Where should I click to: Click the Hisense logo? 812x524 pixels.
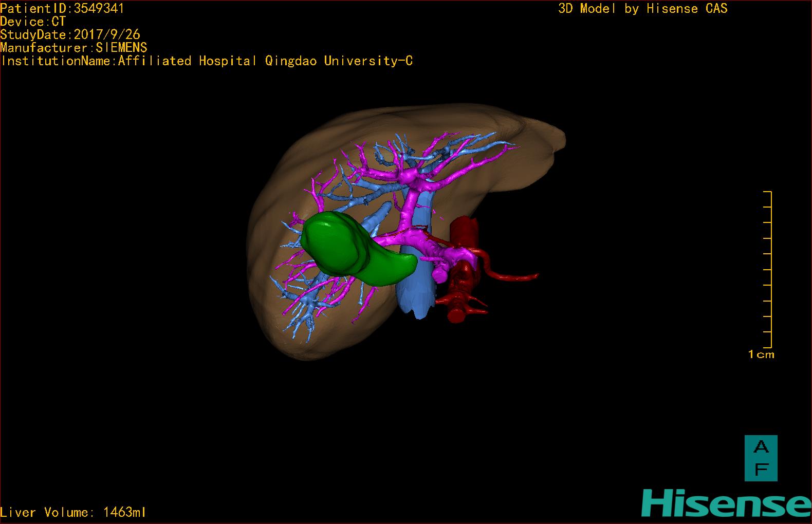point(727,503)
